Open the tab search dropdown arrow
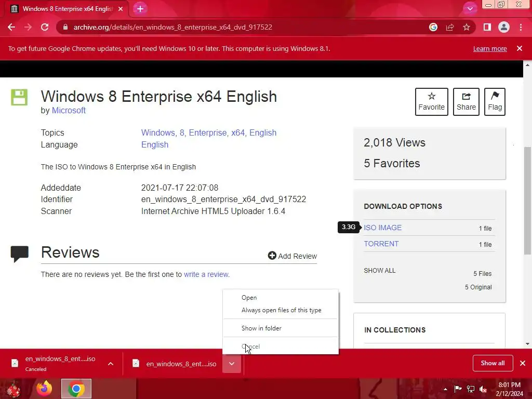 pyautogui.click(x=470, y=9)
